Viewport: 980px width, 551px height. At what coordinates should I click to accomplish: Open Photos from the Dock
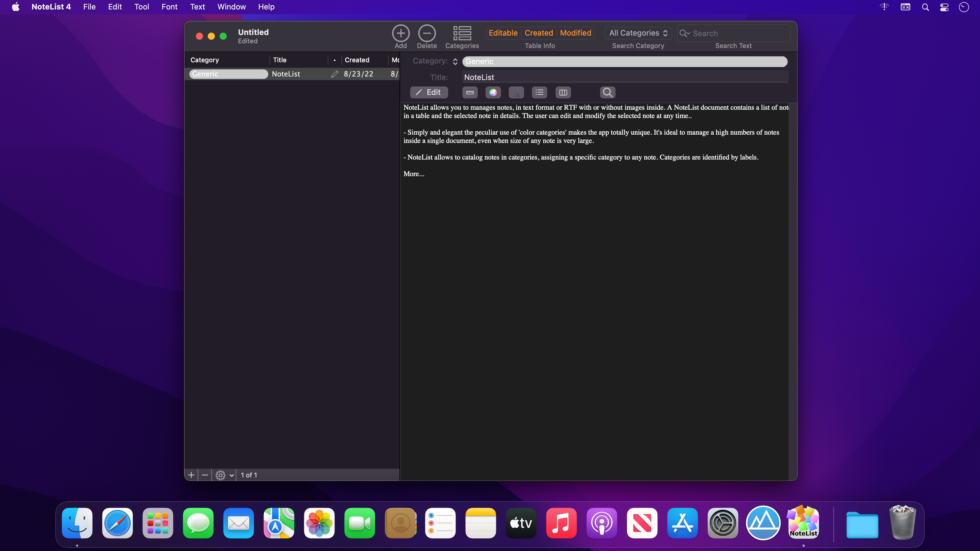pyautogui.click(x=319, y=523)
